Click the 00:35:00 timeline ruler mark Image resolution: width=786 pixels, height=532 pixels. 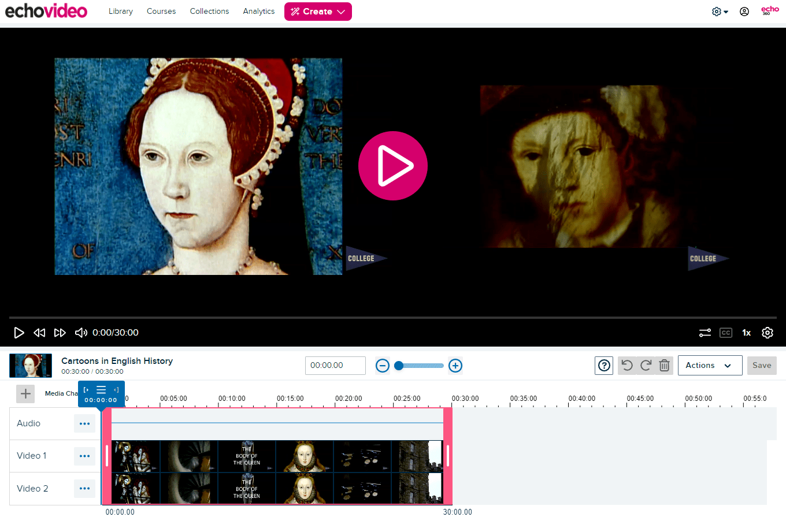click(524, 399)
